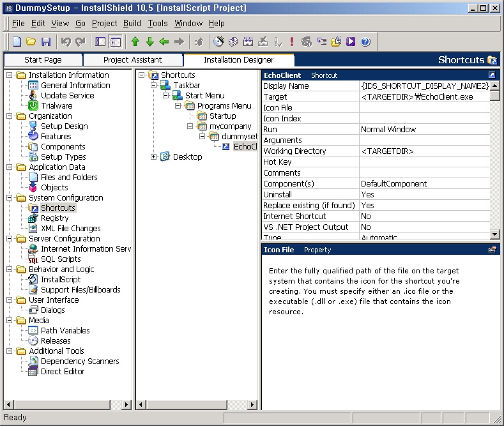This screenshot has height=426, width=504.
Task: Open the Releases view
Action: [56, 341]
